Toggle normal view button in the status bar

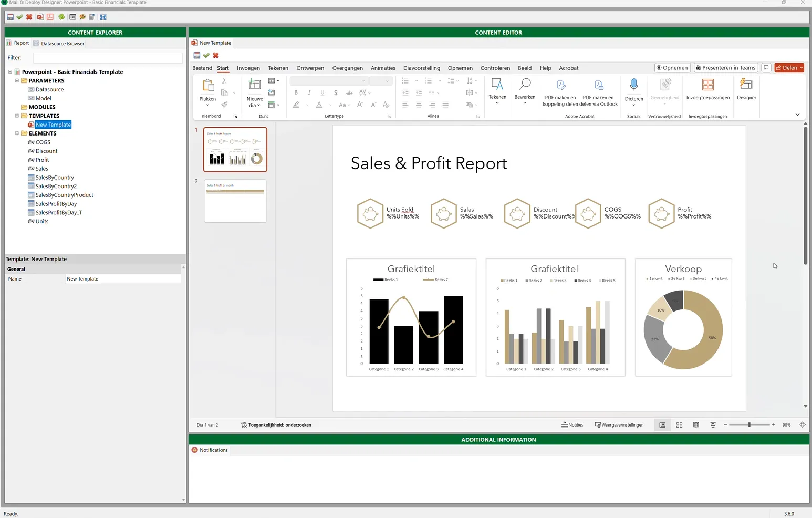coord(662,425)
